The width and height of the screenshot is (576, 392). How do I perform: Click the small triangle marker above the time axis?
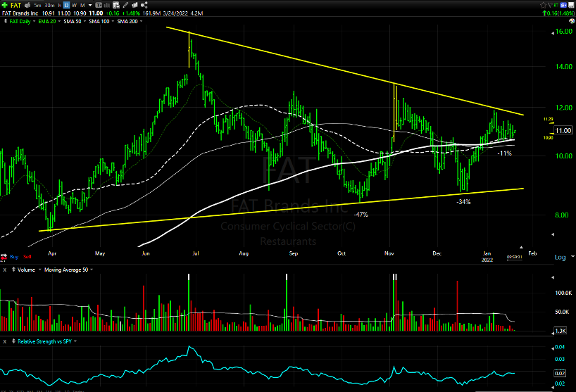point(521,248)
